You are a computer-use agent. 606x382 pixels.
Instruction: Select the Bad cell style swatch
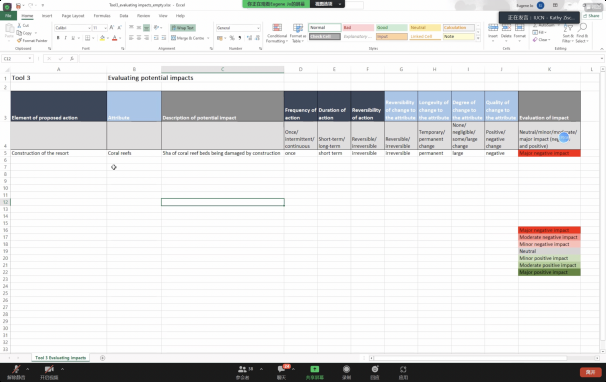(x=358, y=27)
